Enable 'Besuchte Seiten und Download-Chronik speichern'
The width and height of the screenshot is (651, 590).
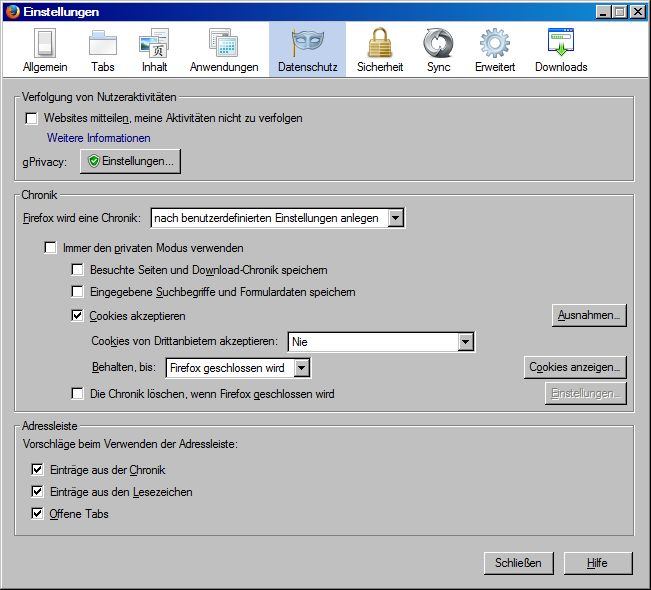click(x=77, y=270)
